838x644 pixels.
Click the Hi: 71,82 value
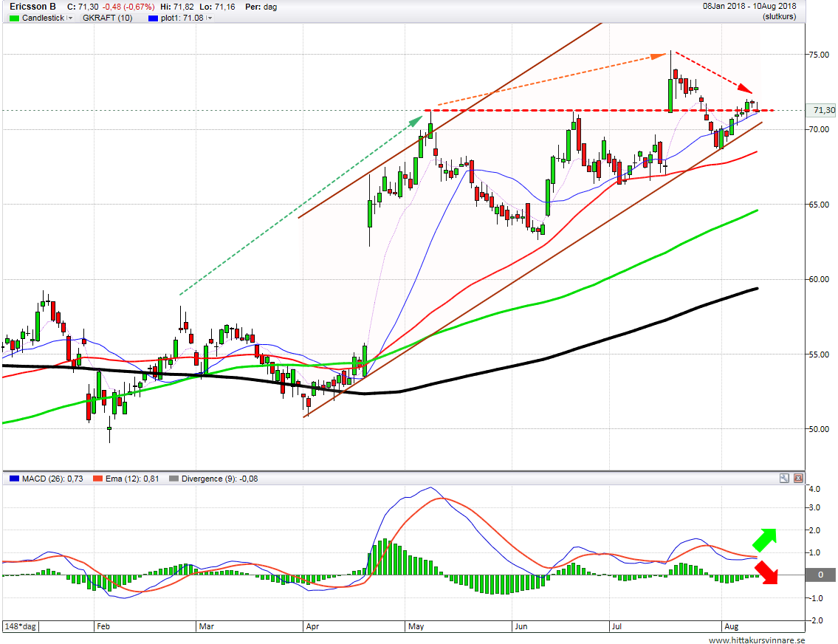[x=177, y=7]
